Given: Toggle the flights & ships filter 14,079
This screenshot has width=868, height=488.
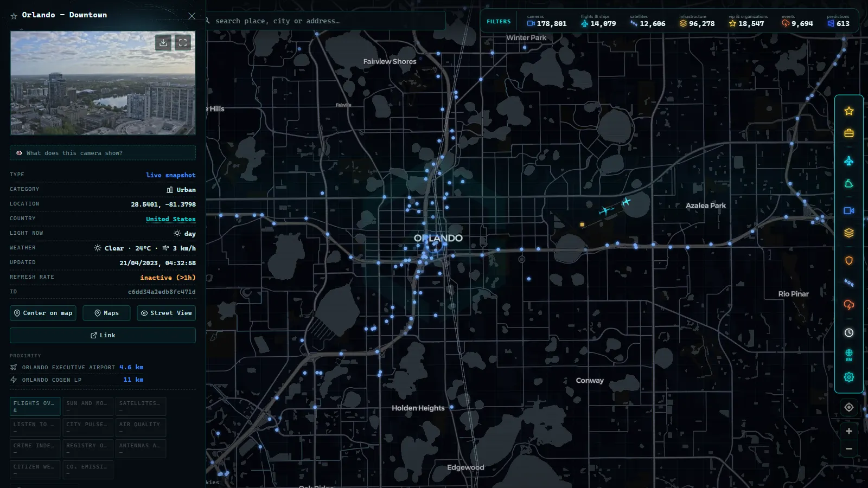Looking at the screenshot, I should [598, 21].
